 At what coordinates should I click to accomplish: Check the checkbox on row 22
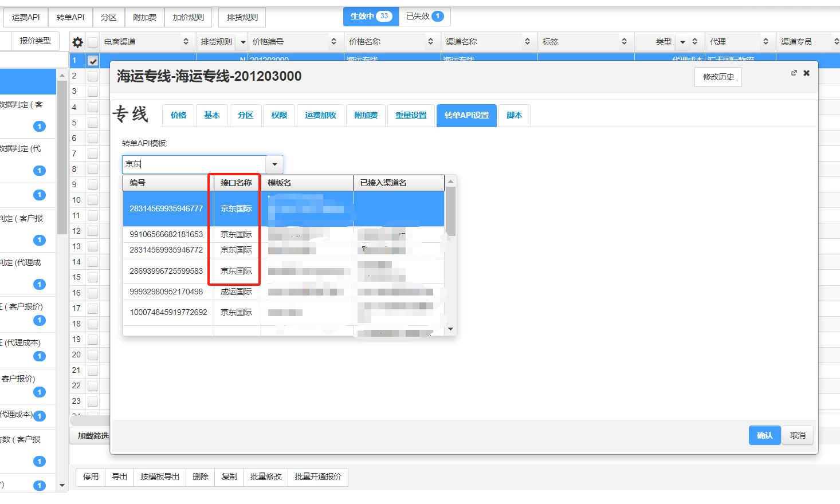pyautogui.click(x=93, y=385)
